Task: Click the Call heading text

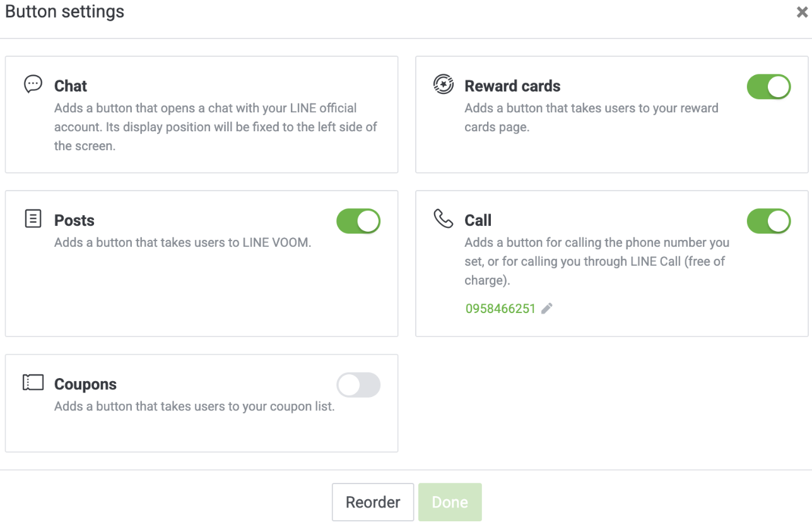Action: pos(478,220)
